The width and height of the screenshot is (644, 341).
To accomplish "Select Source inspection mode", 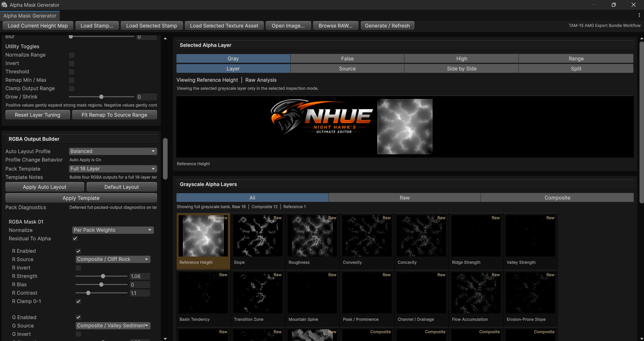I will (x=347, y=69).
